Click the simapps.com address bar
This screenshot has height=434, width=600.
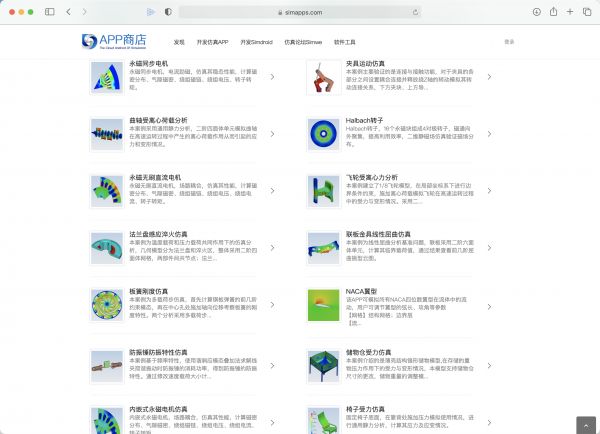coord(298,11)
